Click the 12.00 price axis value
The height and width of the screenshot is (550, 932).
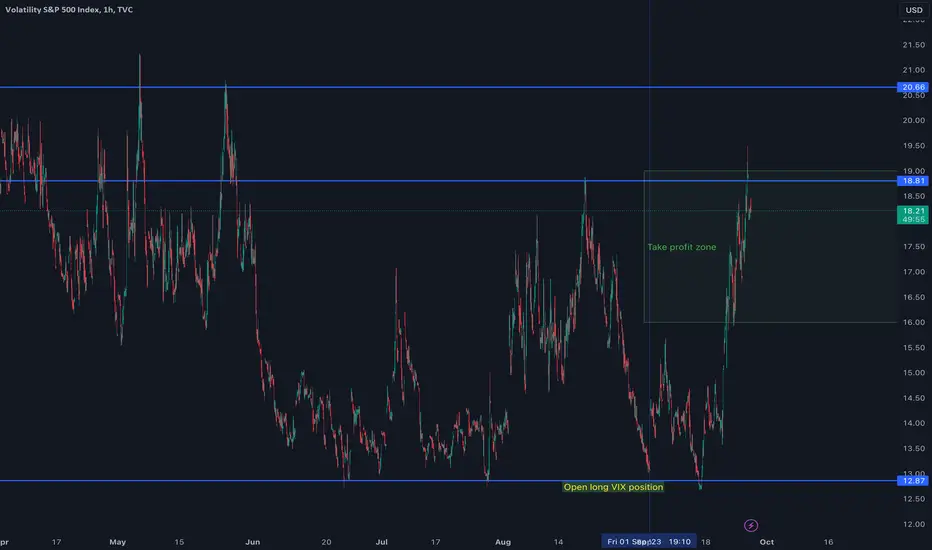(914, 524)
